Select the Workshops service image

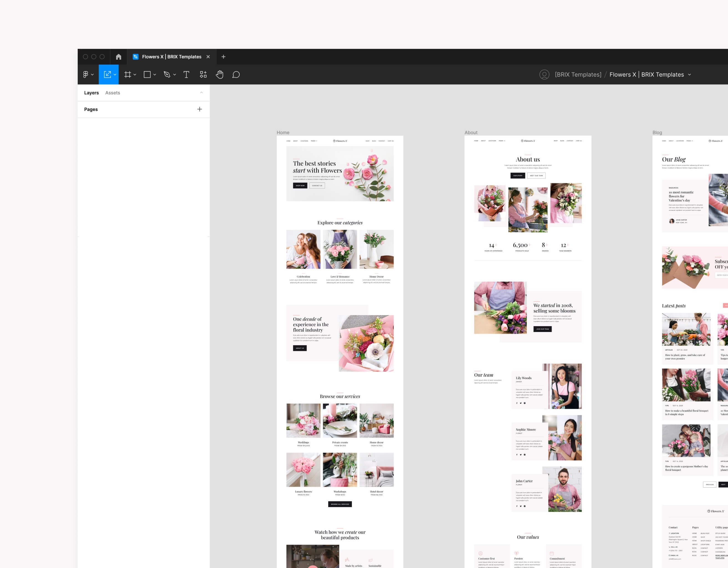coord(340,470)
